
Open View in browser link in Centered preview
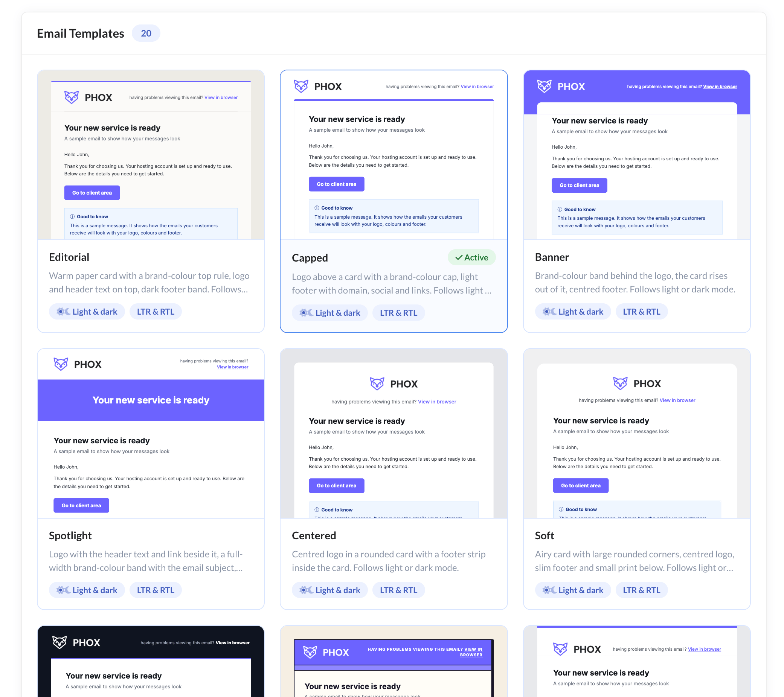point(437,402)
